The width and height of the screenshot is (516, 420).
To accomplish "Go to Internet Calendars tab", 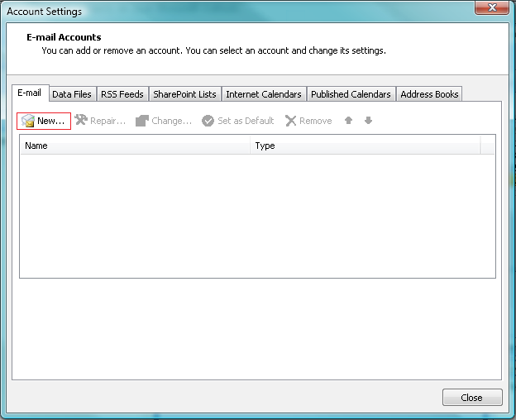I will 263,94.
